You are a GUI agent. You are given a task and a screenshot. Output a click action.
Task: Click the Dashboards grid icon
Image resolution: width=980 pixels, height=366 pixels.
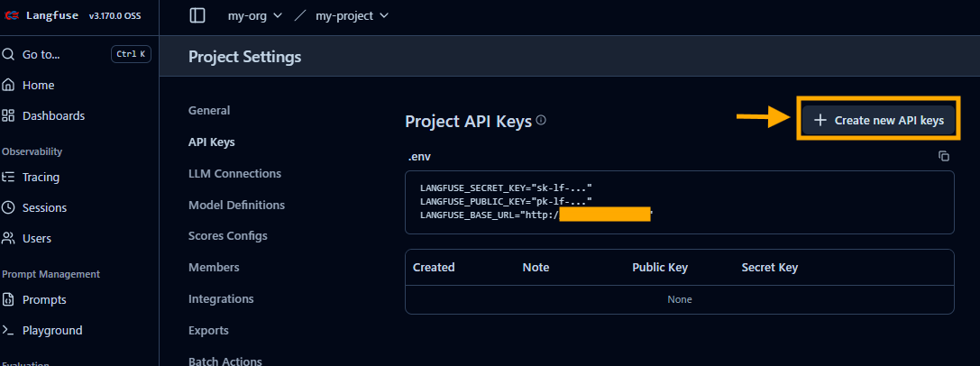coord(8,115)
